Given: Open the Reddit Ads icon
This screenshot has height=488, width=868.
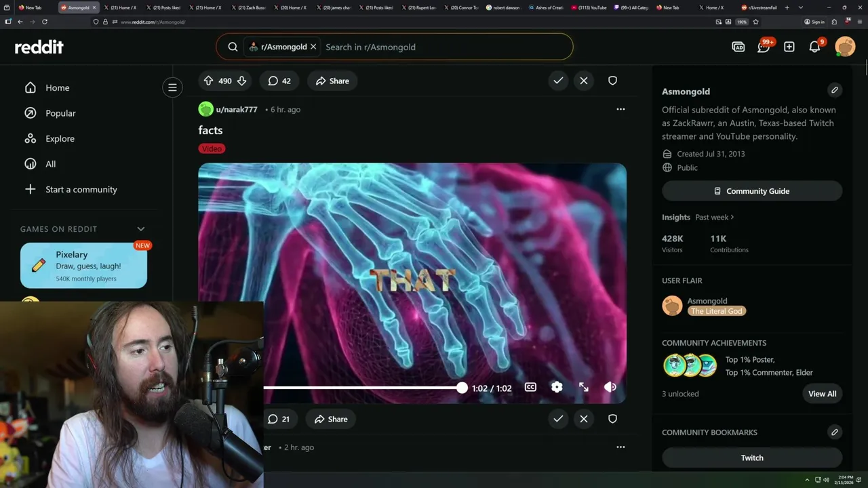Looking at the screenshot, I should 738,47.
